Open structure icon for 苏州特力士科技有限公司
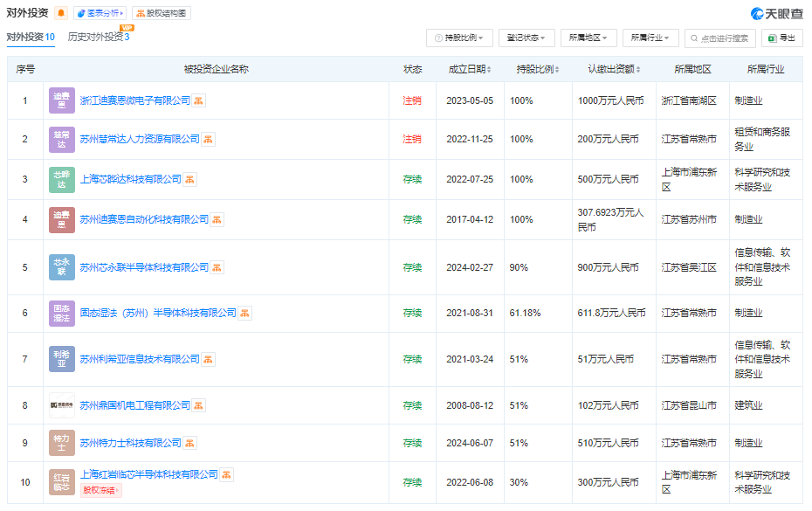The image size is (812, 511). click(190, 444)
